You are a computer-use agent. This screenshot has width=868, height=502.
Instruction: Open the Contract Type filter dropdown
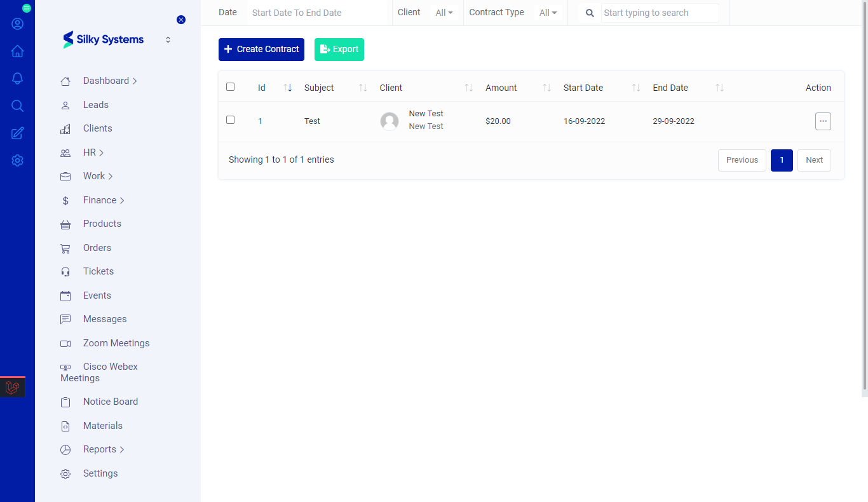(x=548, y=13)
